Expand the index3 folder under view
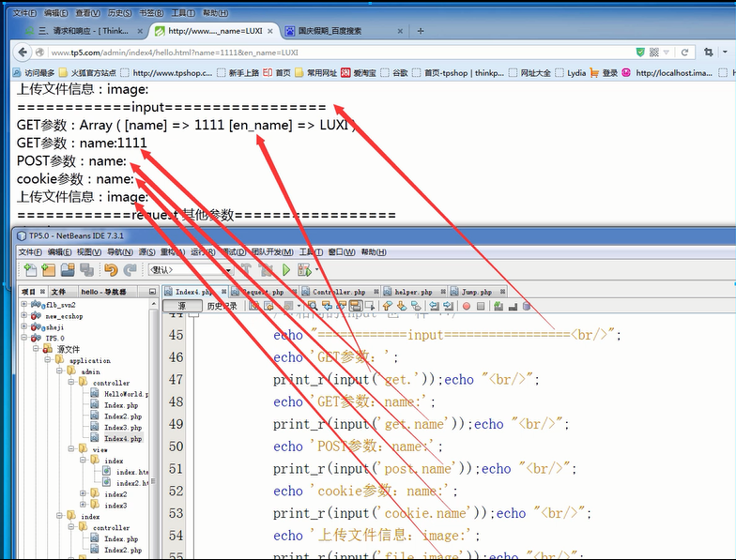 [83, 505]
